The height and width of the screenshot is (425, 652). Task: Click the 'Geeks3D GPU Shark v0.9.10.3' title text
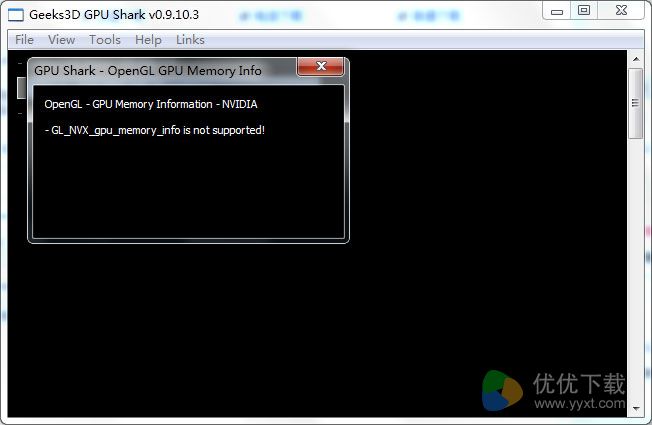pos(114,15)
